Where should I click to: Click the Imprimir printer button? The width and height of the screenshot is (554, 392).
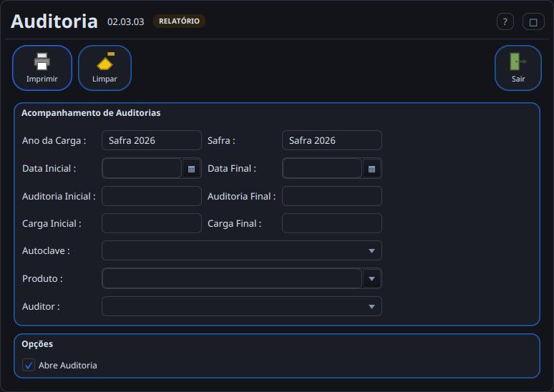(42, 68)
